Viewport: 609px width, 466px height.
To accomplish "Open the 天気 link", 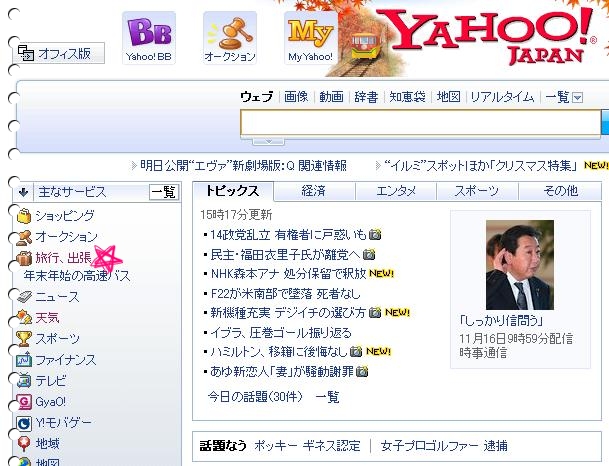I will (x=47, y=318).
